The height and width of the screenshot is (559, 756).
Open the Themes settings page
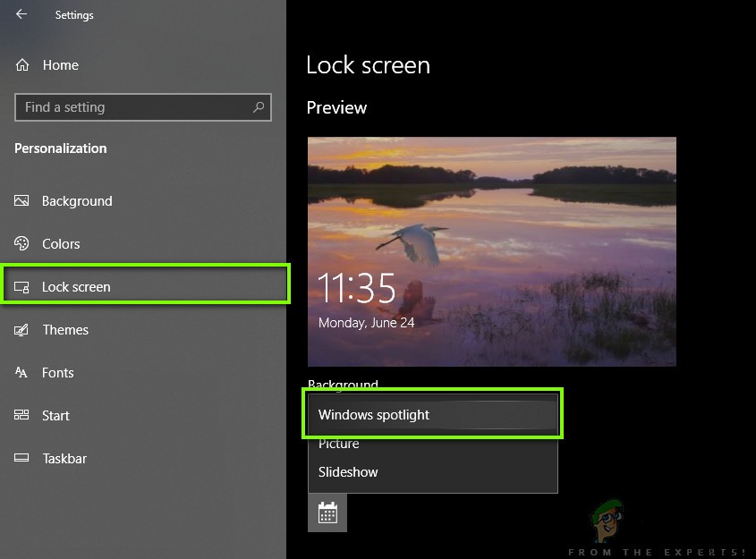tap(143, 330)
